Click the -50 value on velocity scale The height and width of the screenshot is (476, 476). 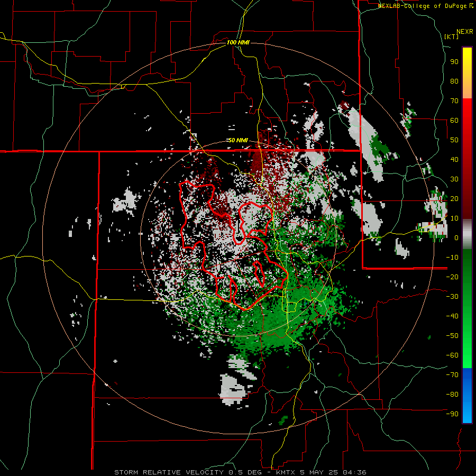pyautogui.click(x=452, y=336)
